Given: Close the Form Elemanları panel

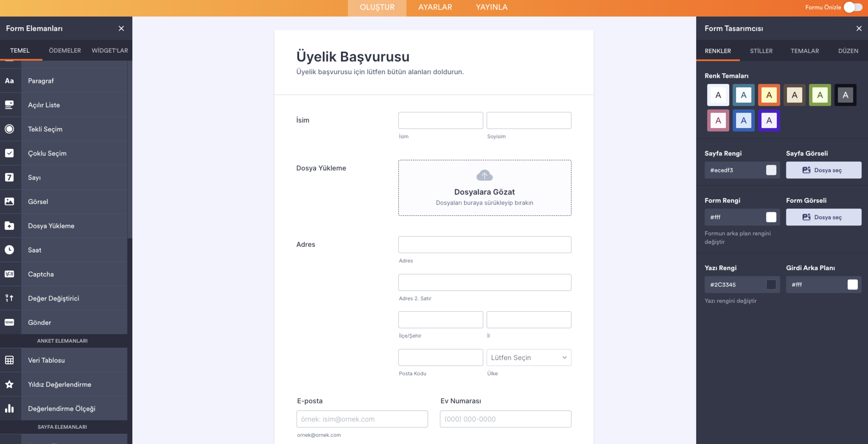Looking at the screenshot, I should [x=121, y=28].
